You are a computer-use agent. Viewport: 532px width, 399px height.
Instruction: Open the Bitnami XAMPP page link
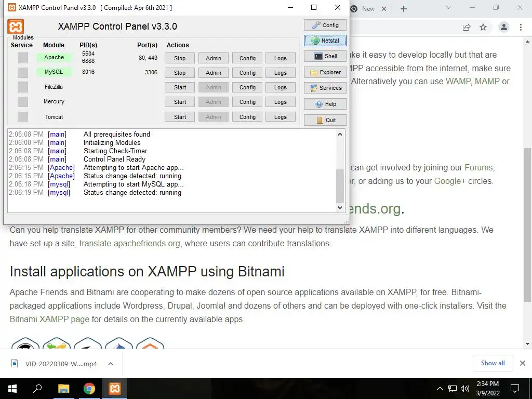(49, 320)
